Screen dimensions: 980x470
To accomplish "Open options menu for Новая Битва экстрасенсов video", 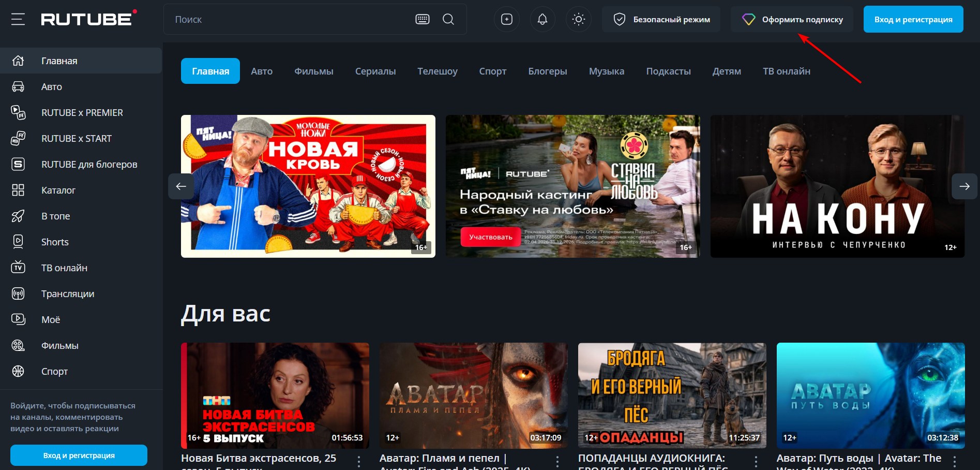I will tap(359, 461).
